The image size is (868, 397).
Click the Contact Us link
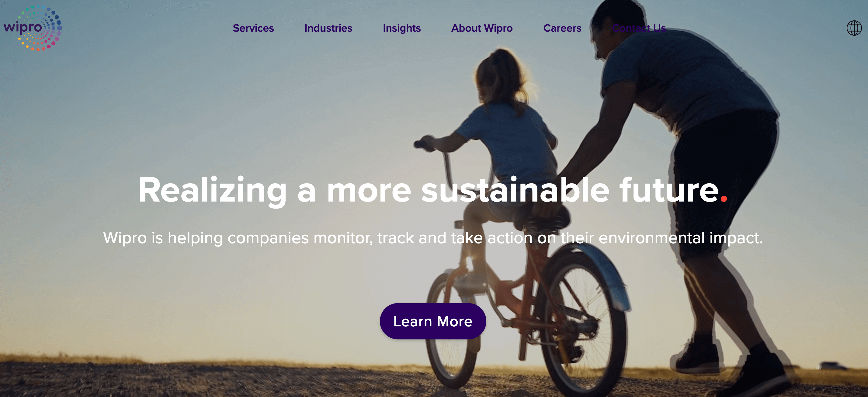tap(639, 28)
